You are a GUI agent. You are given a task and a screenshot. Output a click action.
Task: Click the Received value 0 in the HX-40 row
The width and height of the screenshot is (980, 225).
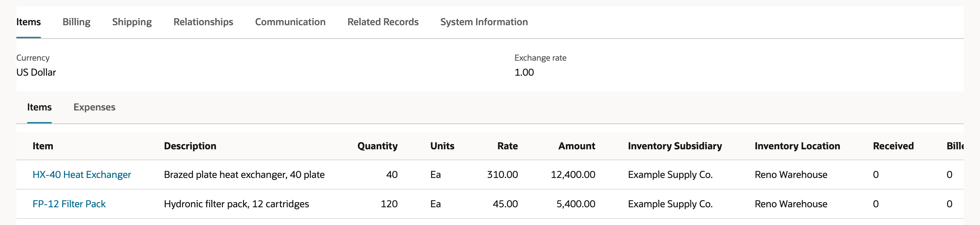tap(876, 175)
